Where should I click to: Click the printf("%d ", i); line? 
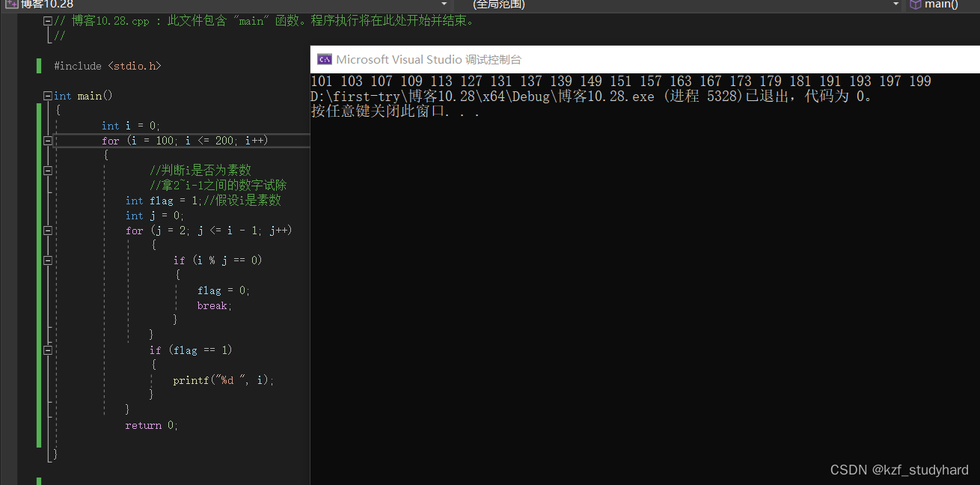point(224,380)
